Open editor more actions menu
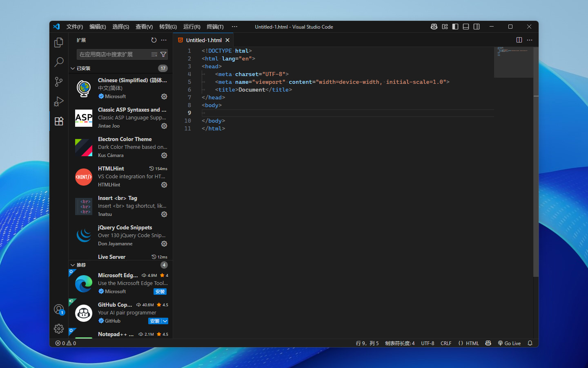Screen dimensions: 588x368 [530, 40]
